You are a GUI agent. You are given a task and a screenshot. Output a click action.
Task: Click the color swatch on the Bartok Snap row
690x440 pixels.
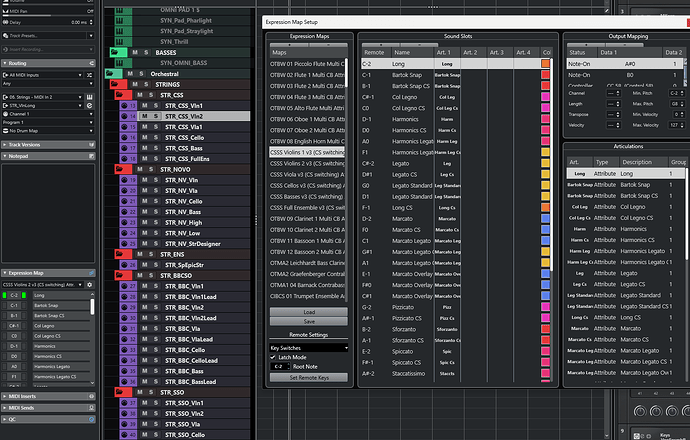545,75
